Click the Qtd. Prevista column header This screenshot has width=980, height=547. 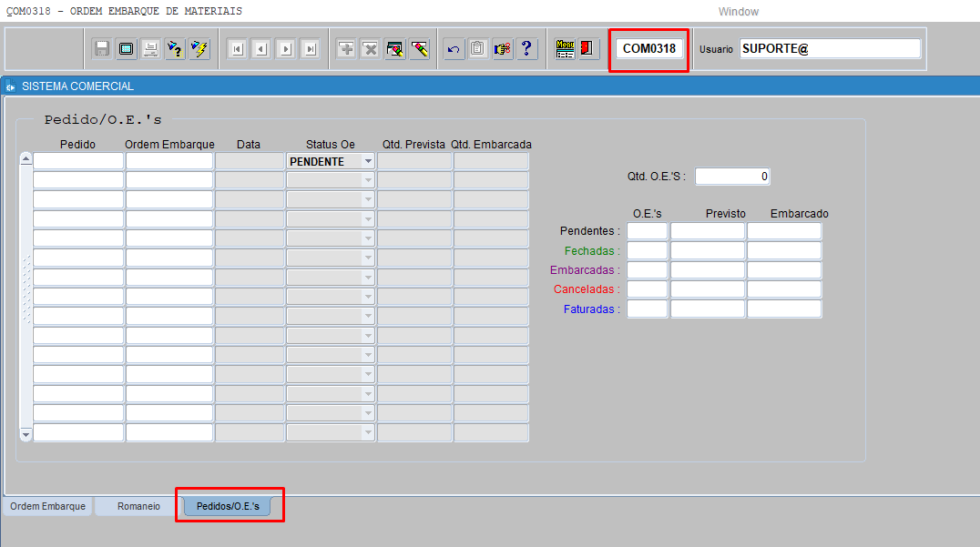(x=413, y=144)
